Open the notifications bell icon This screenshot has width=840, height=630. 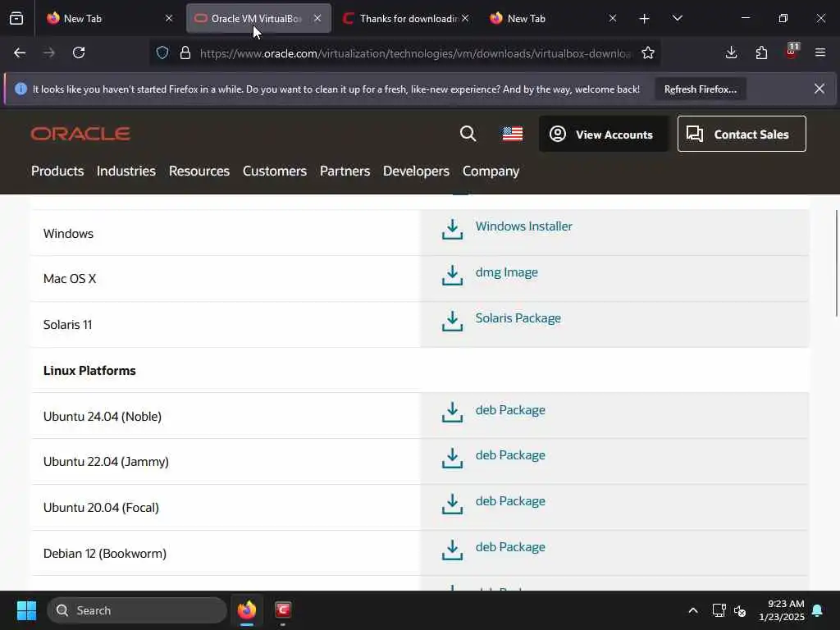coord(818,610)
